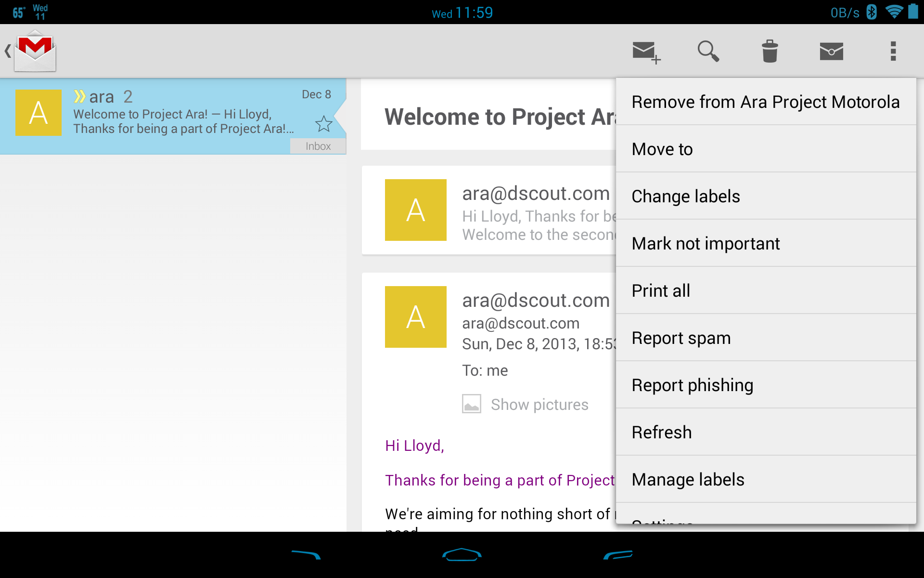Viewport: 924px width, 578px height.
Task: Choose Report phishing option
Action: click(x=766, y=385)
